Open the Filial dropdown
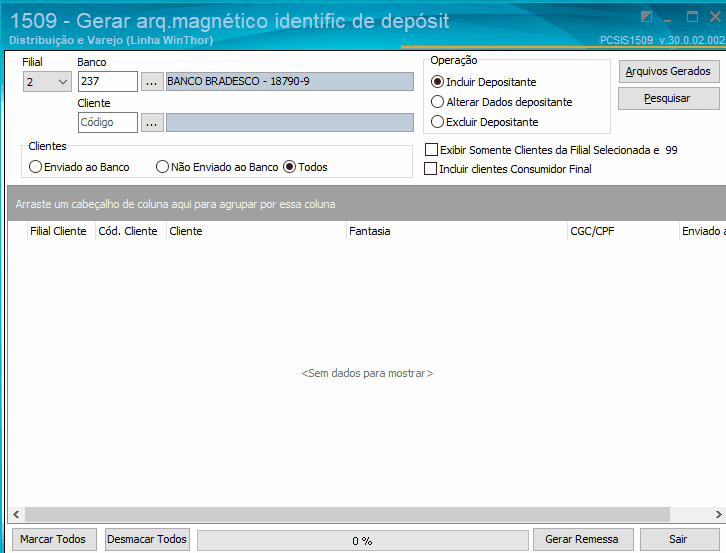 tap(47, 82)
